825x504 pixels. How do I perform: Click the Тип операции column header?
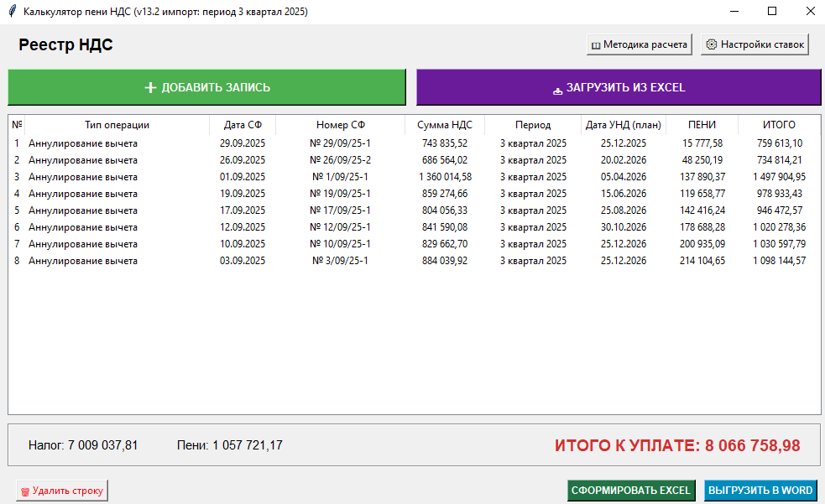pyautogui.click(x=117, y=125)
